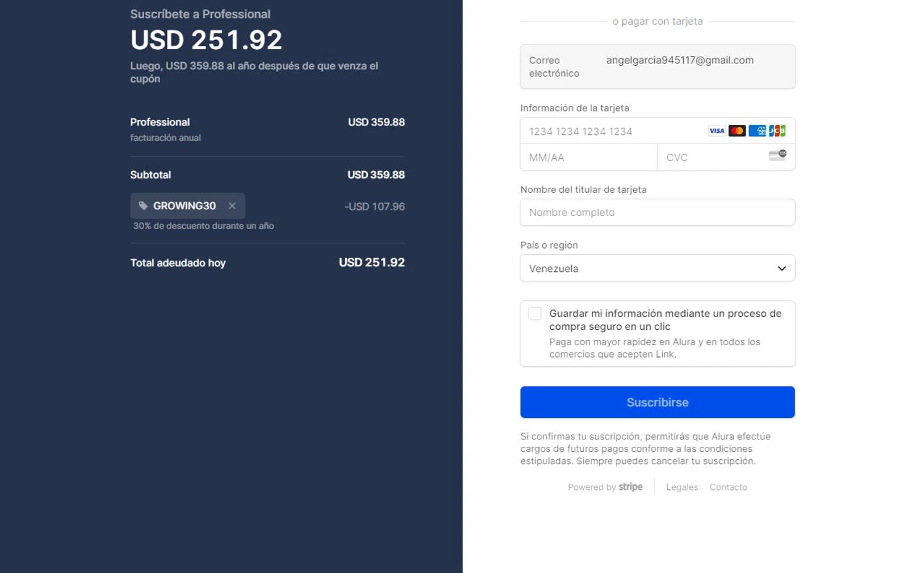Click the o pagar con tarjeta text
Viewport: 924px width, 573px height.
point(657,22)
